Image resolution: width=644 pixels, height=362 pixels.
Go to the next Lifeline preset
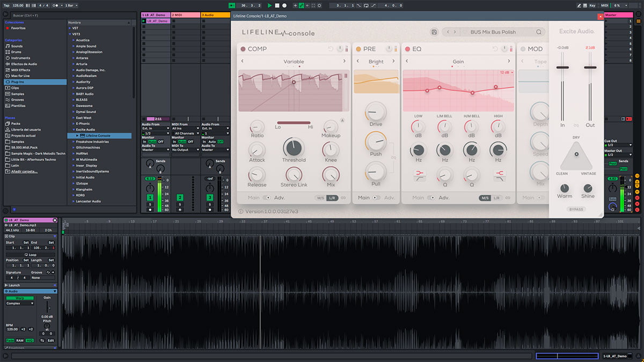point(455,32)
